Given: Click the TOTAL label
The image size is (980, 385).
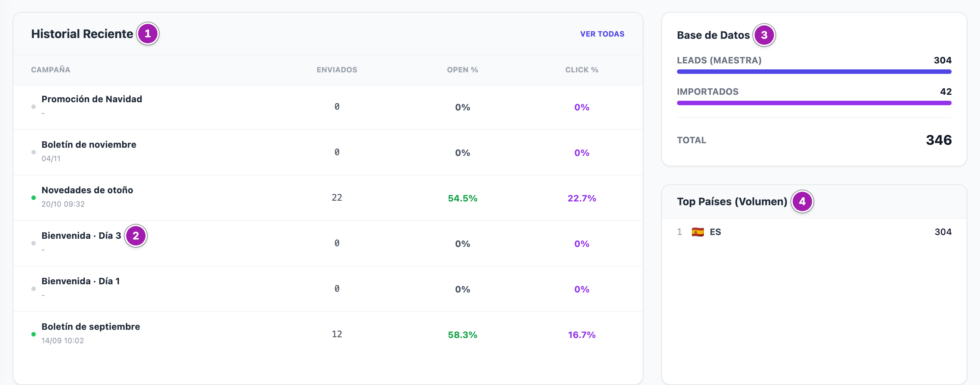Looking at the screenshot, I should 691,140.
